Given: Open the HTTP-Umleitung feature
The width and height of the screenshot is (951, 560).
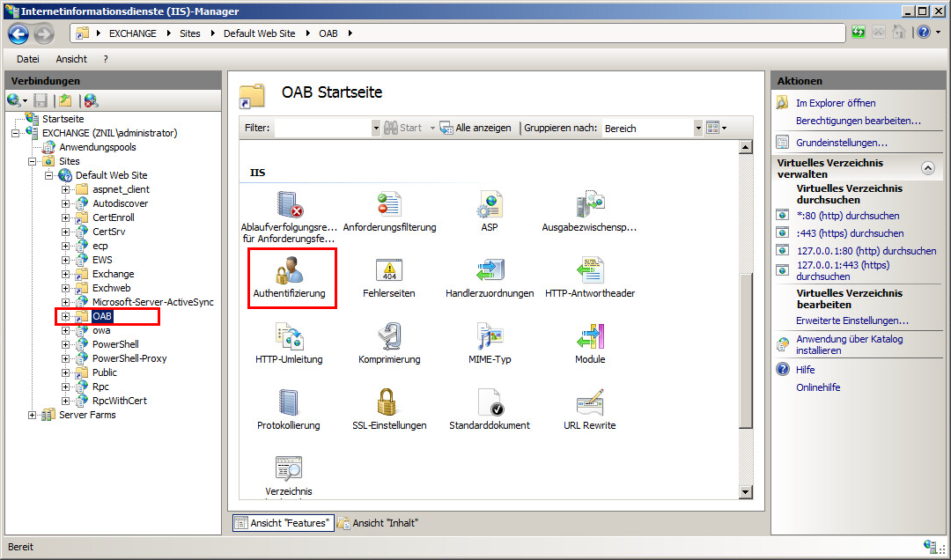Looking at the screenshot, I should click(x=289, y=337).
